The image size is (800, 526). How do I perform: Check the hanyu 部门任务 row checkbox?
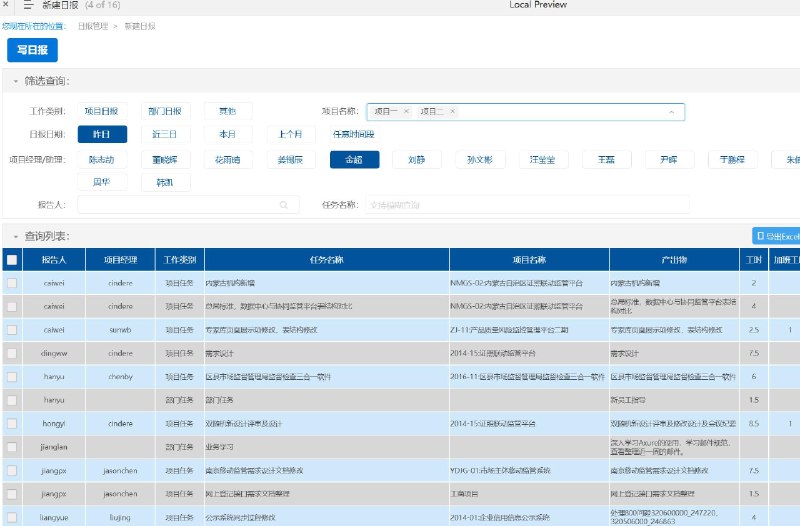(12, 400)
